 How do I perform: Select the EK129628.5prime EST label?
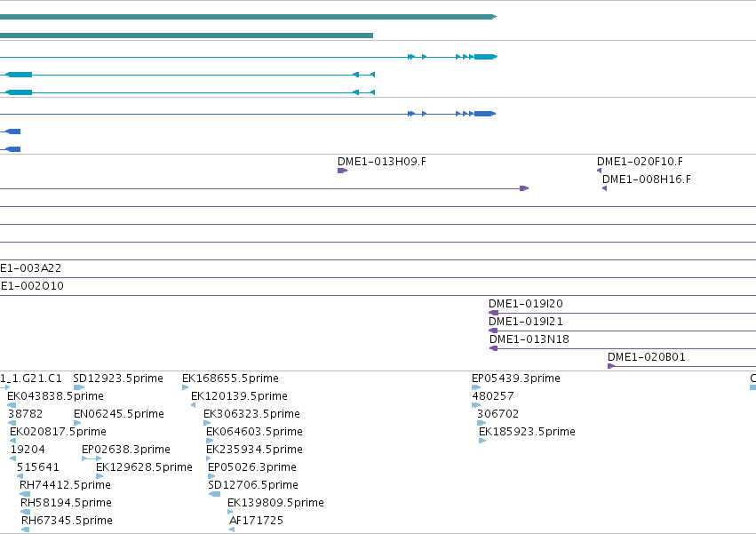(144, 467)
